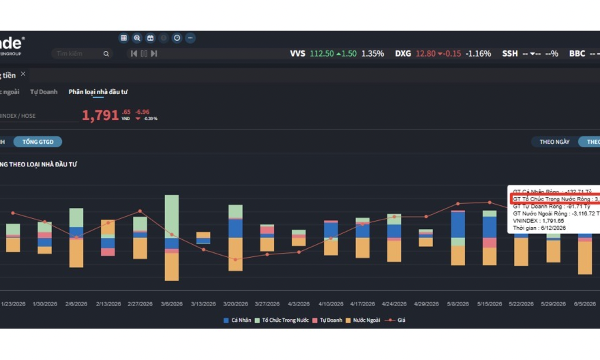The height and width of the screenshot is (360, 600).
Task: Toggle Nước Ngoài series in legend
Action: (363, 320)
